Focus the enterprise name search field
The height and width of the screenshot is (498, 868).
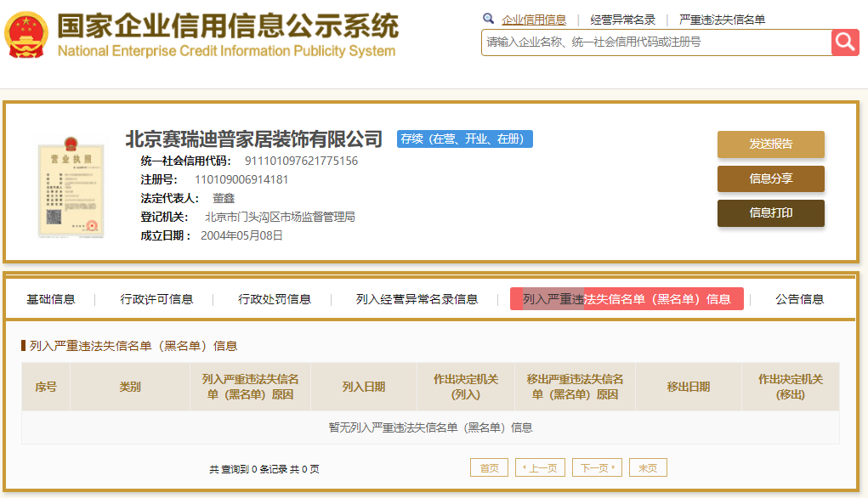click(x=656, y=42)
